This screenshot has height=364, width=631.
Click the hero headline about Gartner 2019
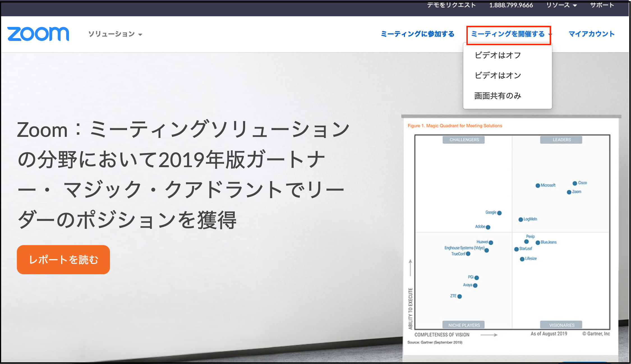tap(184, 174)
